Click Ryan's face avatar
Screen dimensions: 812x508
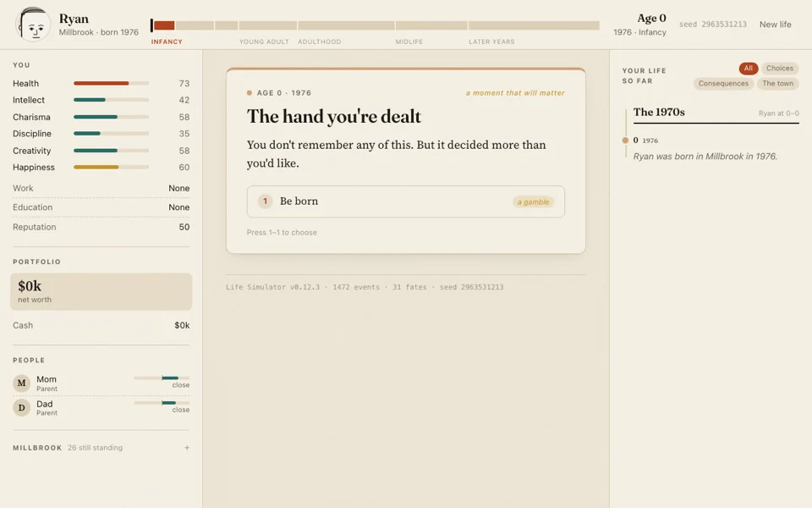[x=33, y=25]
